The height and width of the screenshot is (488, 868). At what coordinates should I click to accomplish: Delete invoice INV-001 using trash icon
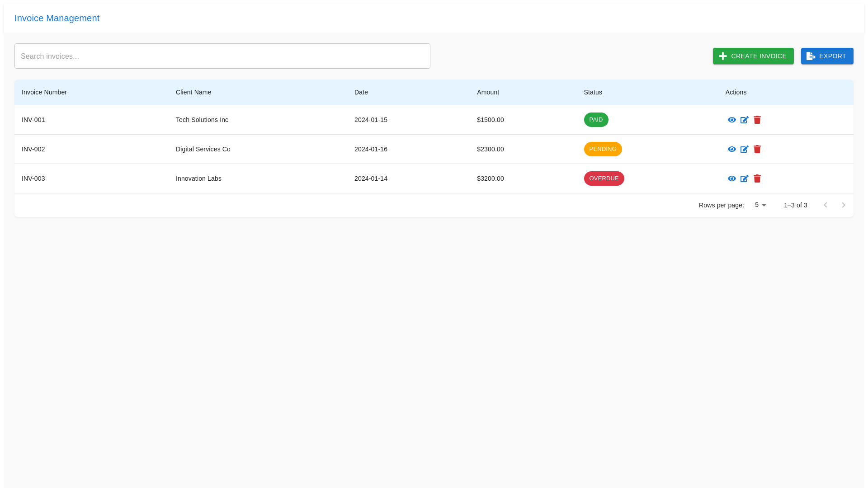pos(757,120)
